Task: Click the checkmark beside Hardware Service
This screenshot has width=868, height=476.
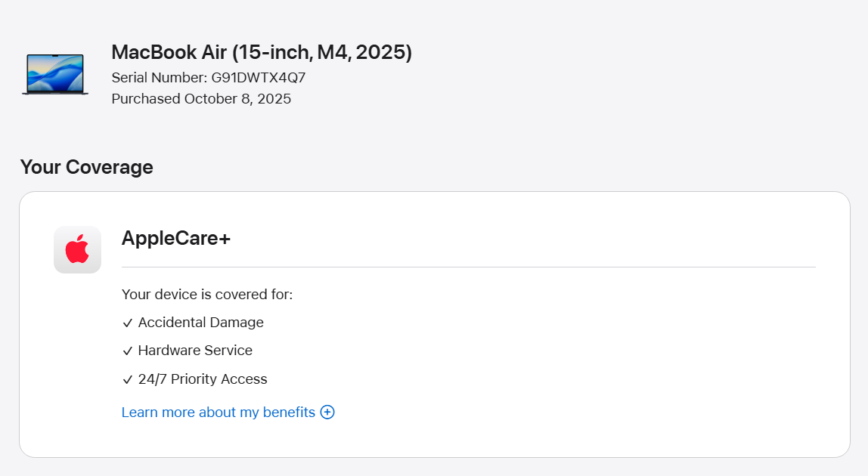Action: tap(127, 351)
